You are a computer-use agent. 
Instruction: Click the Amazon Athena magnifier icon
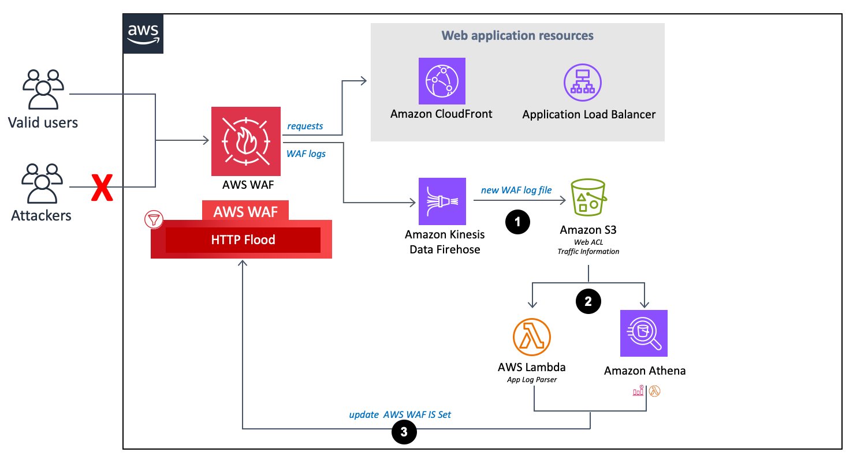point(643,334)
